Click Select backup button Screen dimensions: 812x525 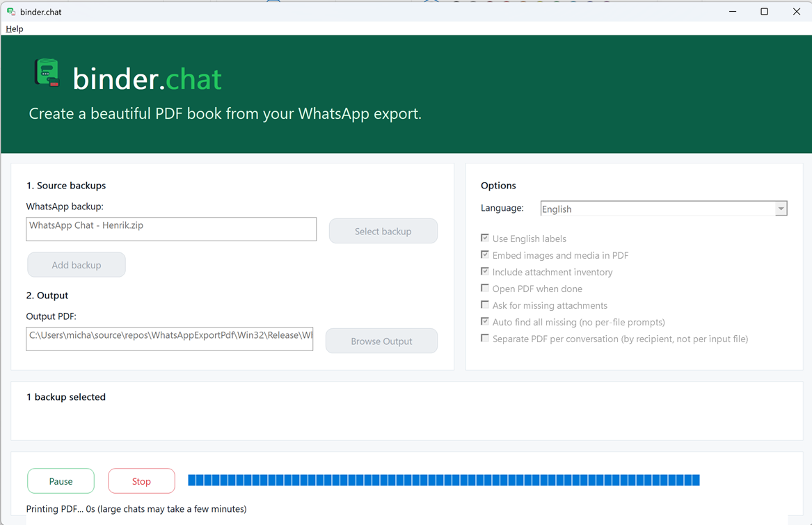coord(383,231)
